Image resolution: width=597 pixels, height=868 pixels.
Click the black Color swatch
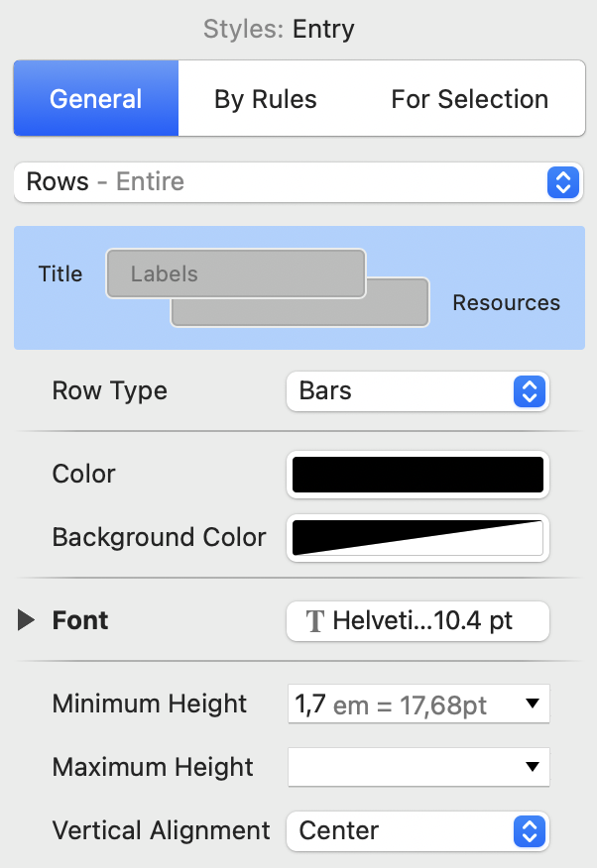click(417, 475)
